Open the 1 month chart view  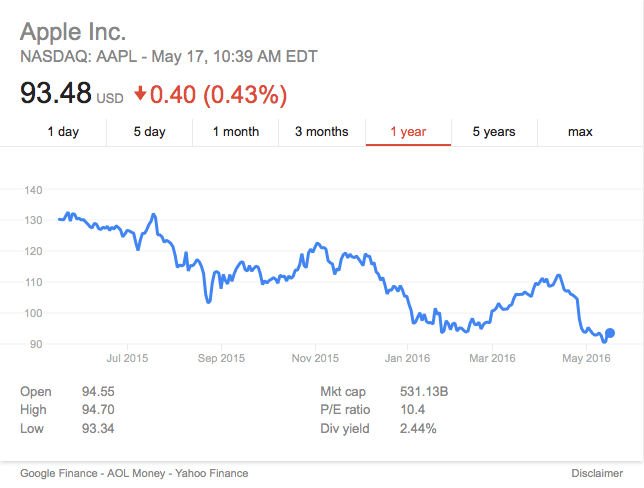pyautogui.click(x=235, y=132)
